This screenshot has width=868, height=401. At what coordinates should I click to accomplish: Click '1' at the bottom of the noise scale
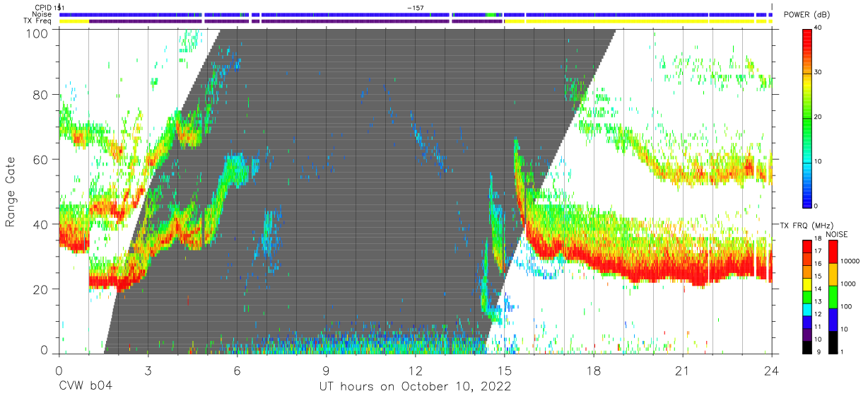(841, 351)
